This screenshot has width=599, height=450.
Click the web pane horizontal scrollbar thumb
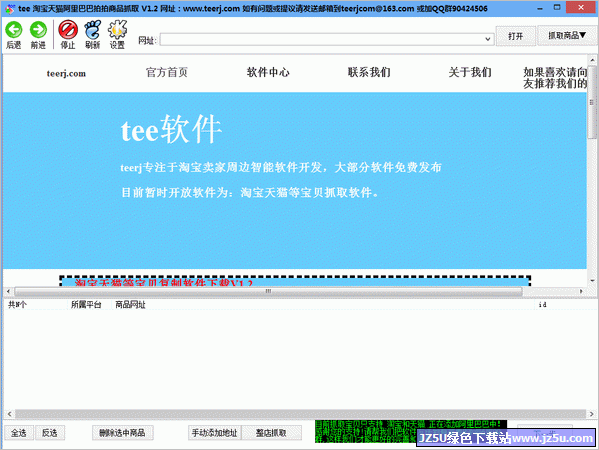[x=269, y=291]
